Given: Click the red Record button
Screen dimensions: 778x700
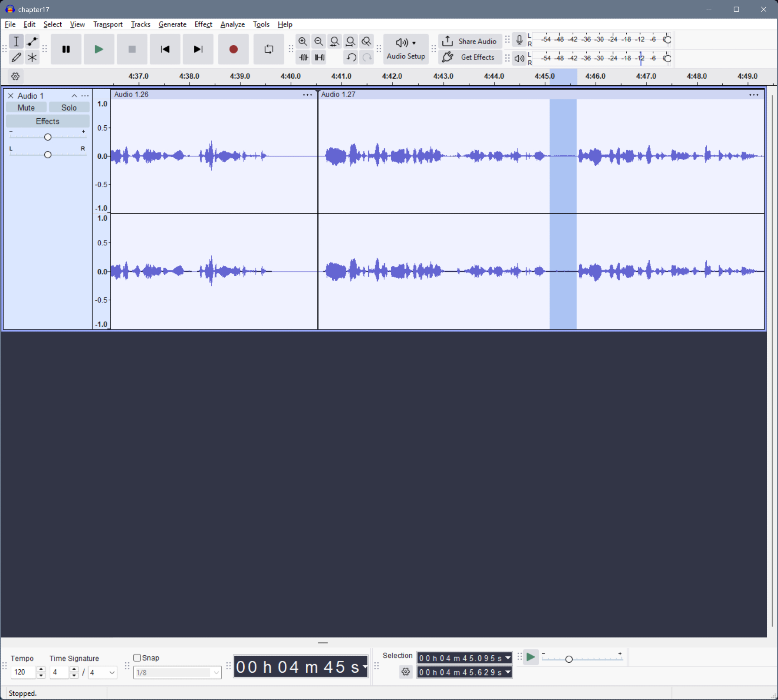Looking at the screenshot, I should (x=233, y=49).
